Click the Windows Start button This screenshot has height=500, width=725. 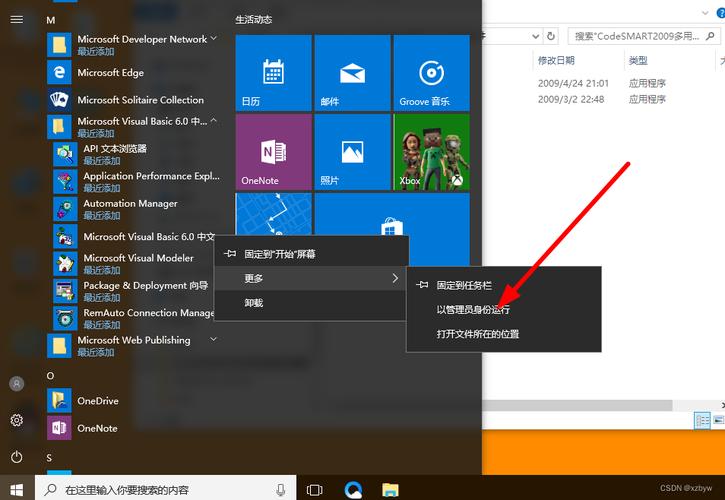pyautogui.click(x=17, y=489)
